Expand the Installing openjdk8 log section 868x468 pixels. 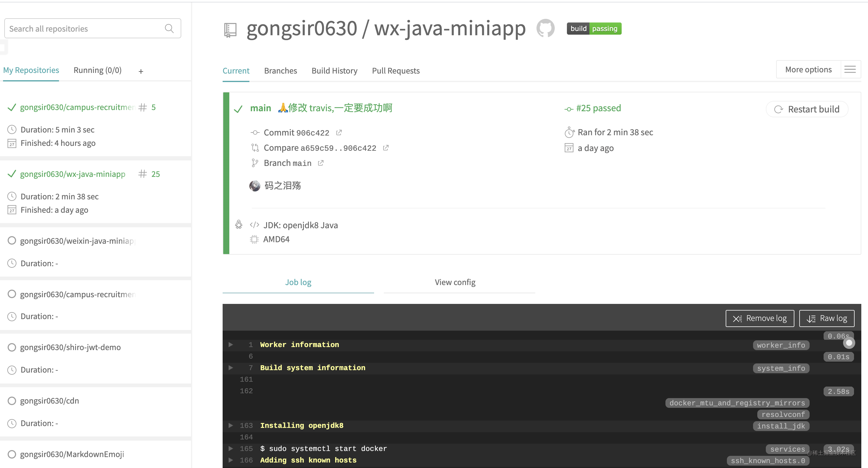click(231, 425)
